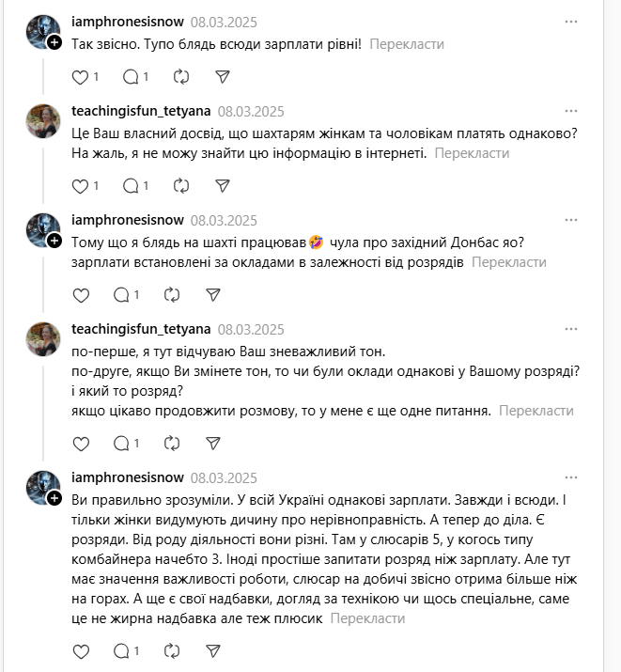Screen dimensions: 621x672
Task: Follow iamphronesisnow via first avatar's plus badge
Action: [54, 42]
